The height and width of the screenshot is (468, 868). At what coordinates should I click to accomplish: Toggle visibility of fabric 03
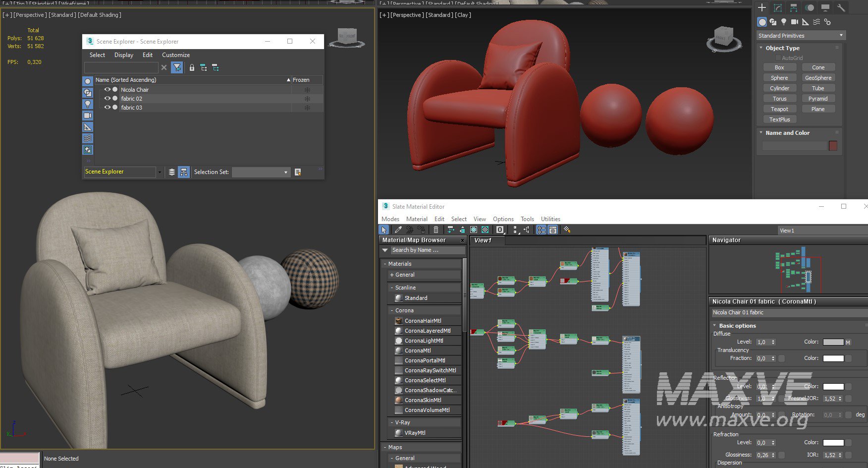pyautogui.click(x=107, y=108)
